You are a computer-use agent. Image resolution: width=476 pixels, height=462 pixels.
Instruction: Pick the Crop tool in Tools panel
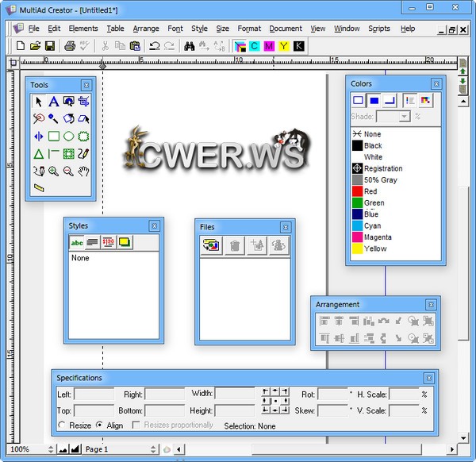coord(83,102)
